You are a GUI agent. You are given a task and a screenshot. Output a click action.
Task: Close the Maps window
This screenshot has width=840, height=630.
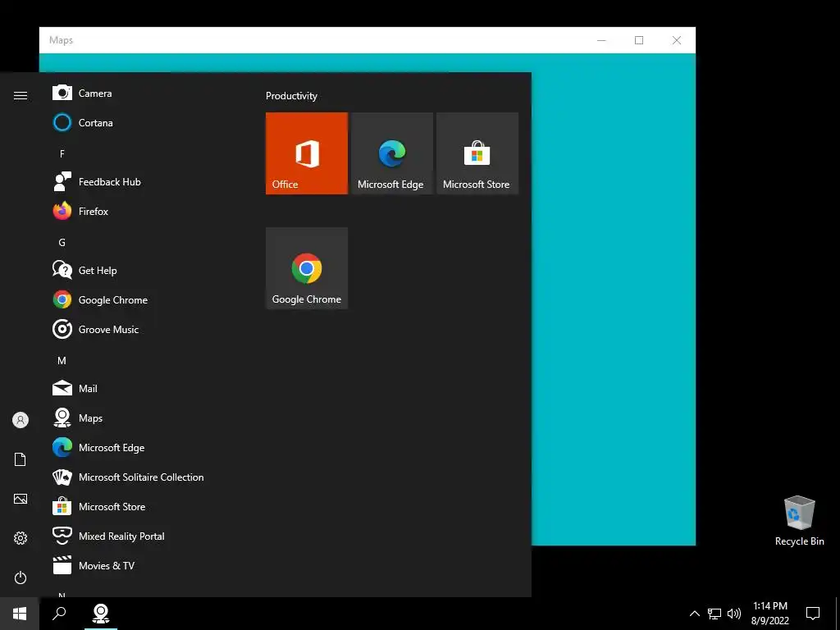pyautogui.click(x=677, y=40)
